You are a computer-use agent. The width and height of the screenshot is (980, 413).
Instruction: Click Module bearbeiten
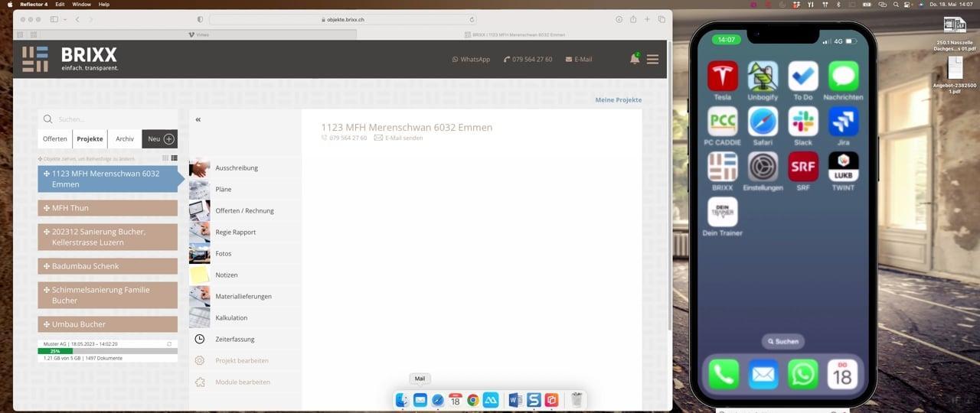[x=245, y=382]
